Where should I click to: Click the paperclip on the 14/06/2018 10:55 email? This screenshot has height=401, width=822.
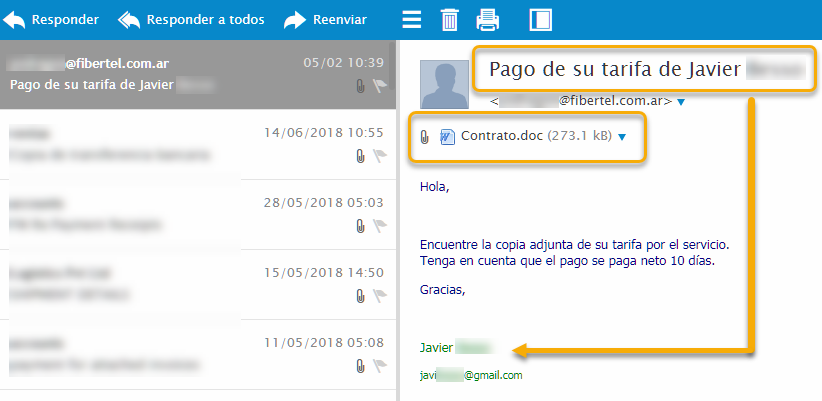(x=360, y=156)
